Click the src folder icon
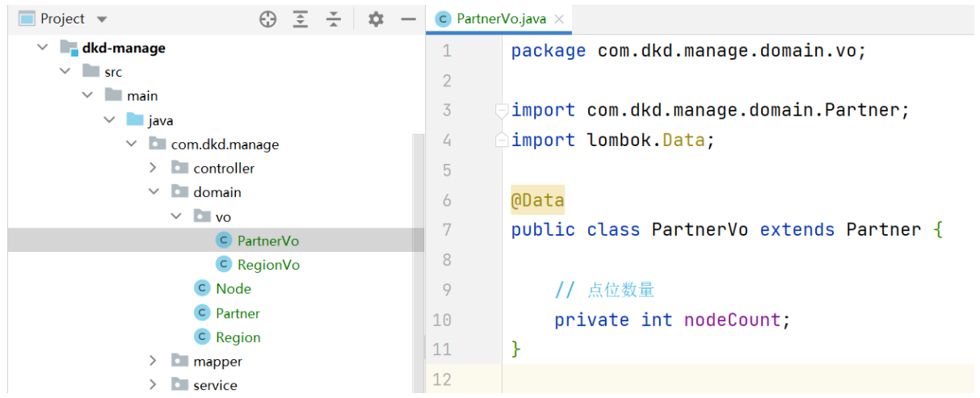The width and height of the screenshot is (980, 398). (91, 72)
